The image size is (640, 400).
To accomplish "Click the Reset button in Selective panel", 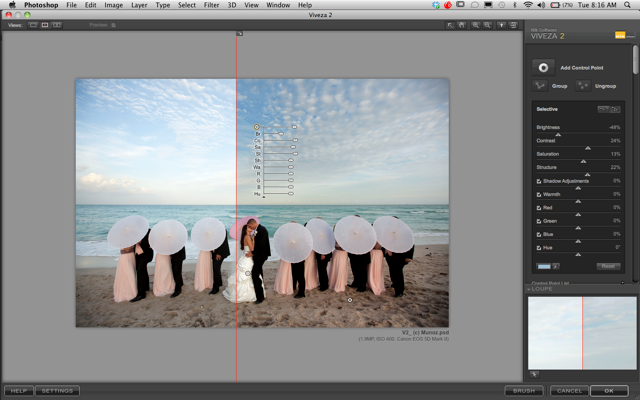I will point(608,266).
